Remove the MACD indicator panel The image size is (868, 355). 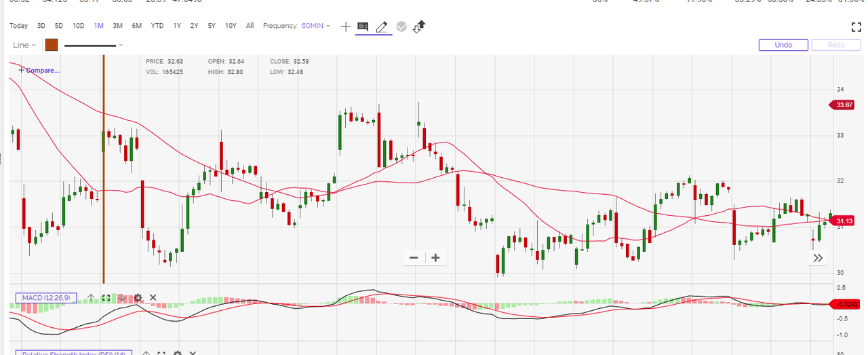click(x=153, y=297)
